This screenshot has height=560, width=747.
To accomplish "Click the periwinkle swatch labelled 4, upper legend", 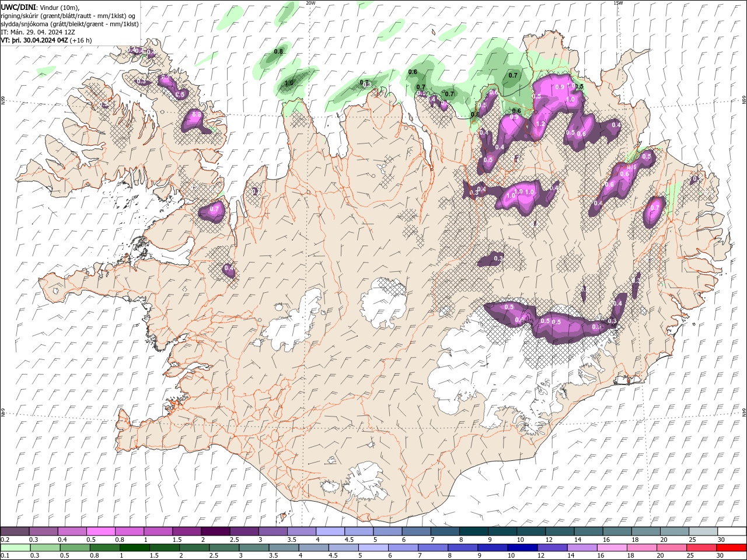I will point(330,531).
